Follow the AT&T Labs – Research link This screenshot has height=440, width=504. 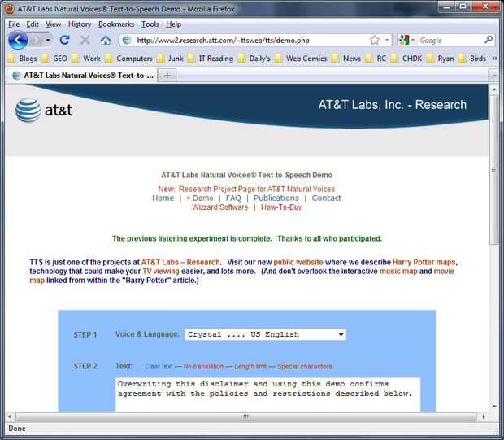180,262
